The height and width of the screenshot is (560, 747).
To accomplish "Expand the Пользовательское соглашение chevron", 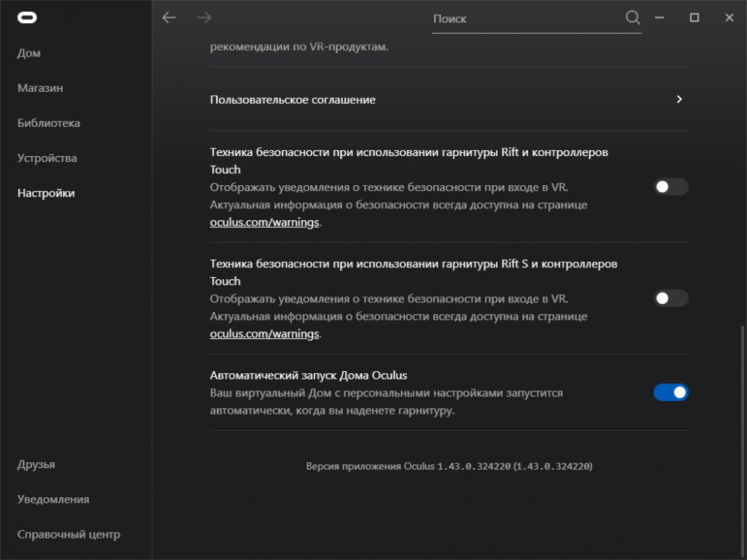I will click(x=679, y=99).
